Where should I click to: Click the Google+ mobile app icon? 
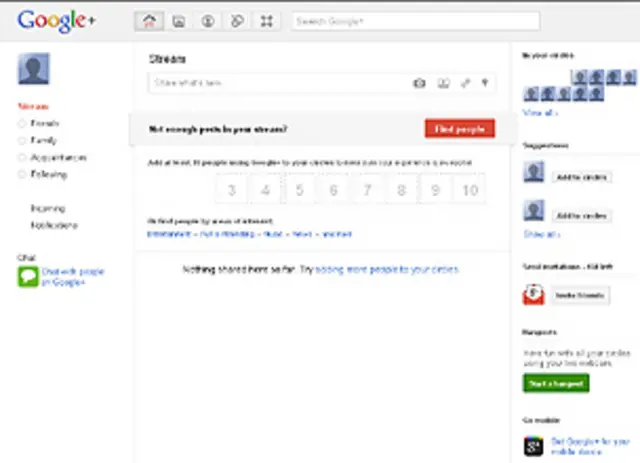click(x=534, y=446)
